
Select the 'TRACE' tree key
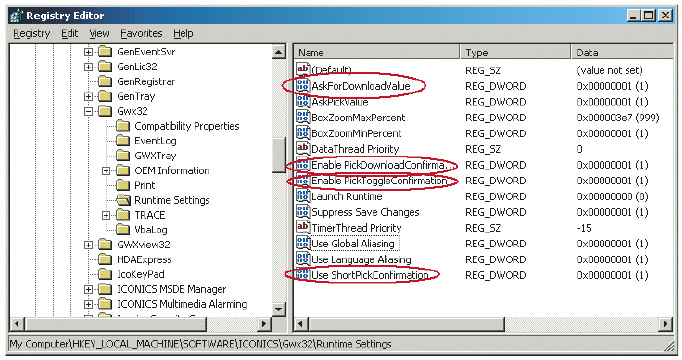coord(150,215)
